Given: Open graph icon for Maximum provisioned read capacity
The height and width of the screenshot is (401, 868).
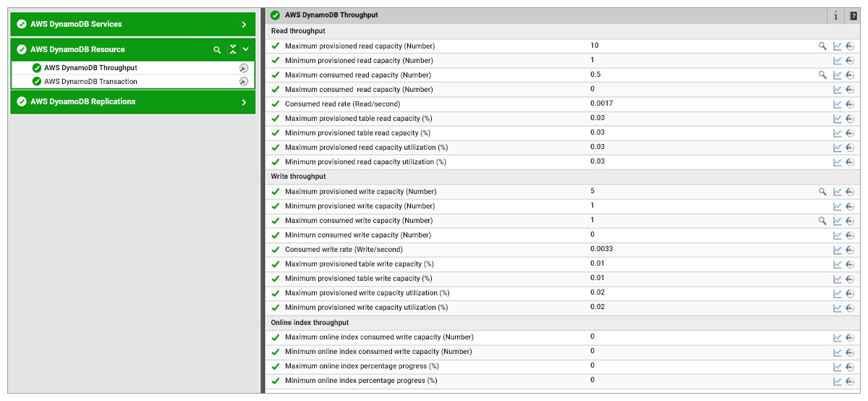Looking at the screenshot, I should tap(838, 46).
